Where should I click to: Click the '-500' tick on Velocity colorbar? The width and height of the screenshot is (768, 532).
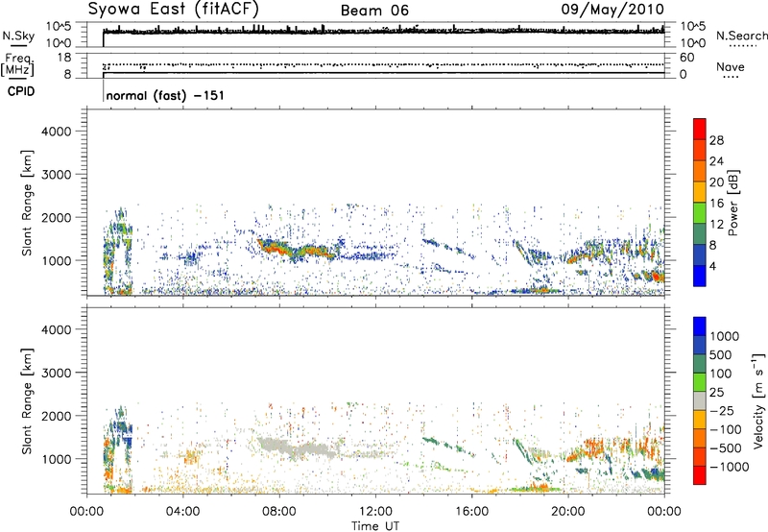[725, 447]
